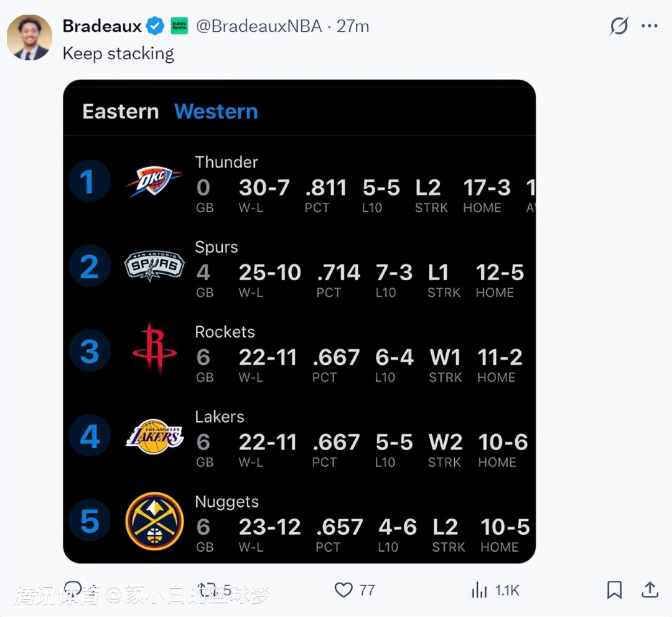View the tweet's analytics bar icon
Image resolution: width=672 pixels, height=617 pixels.
coord(479,590)
